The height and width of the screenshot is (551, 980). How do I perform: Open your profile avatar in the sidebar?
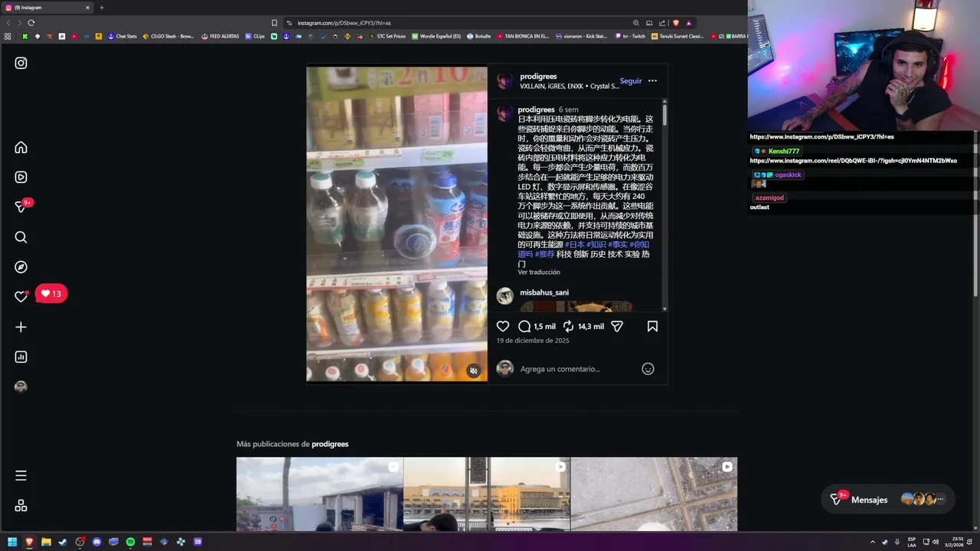21,386
